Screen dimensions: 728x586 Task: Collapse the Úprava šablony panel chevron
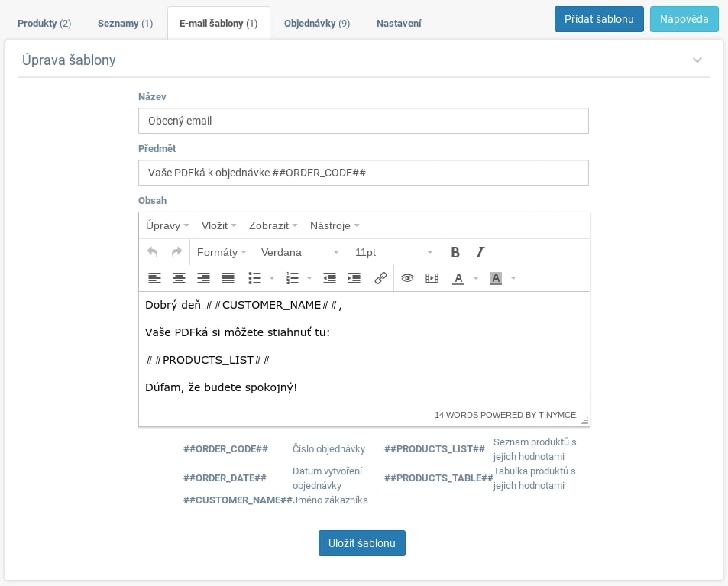pyautogui.click(x=697, y=60)
